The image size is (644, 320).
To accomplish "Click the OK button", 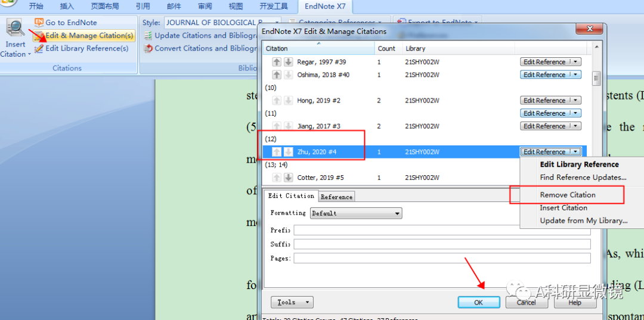I will coord(478,302).
